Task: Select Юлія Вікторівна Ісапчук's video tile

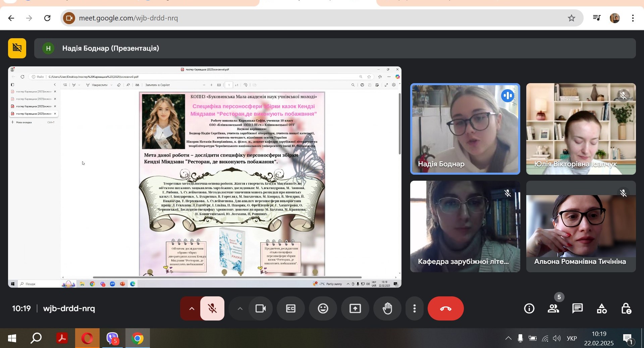Action: pos(581,129)
